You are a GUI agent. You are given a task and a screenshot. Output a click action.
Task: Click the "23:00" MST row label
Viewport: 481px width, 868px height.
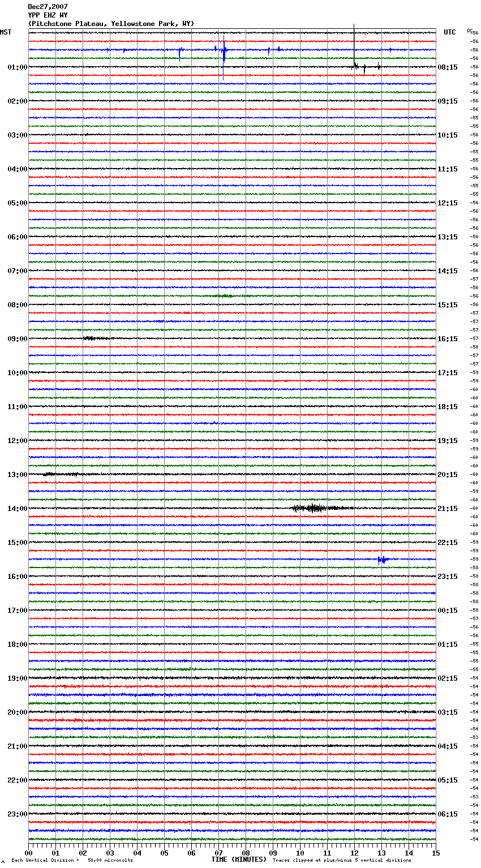point(18,814)
